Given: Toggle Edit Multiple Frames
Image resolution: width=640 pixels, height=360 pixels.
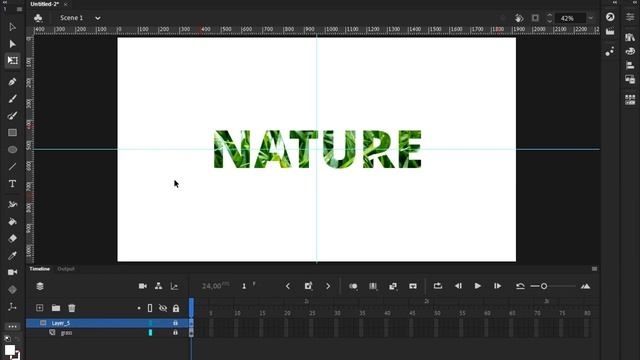Looking at the screenshot, I should 373,286.
